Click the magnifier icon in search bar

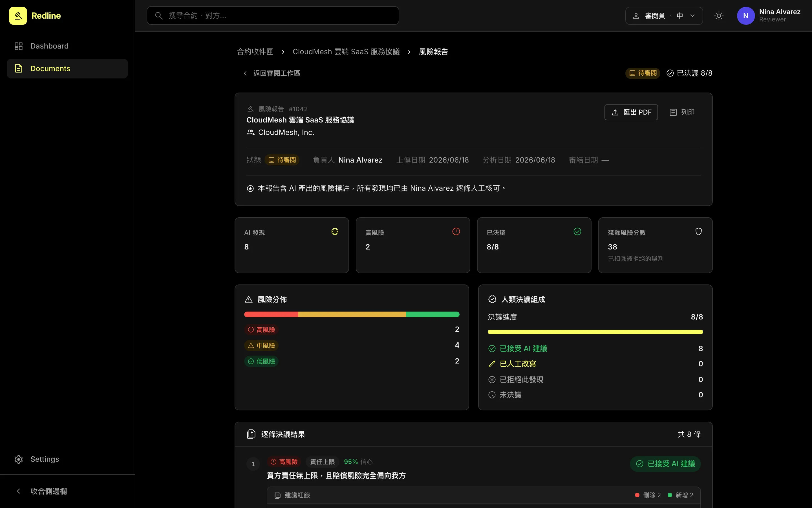pyautogui.click(x=159, y=16)
